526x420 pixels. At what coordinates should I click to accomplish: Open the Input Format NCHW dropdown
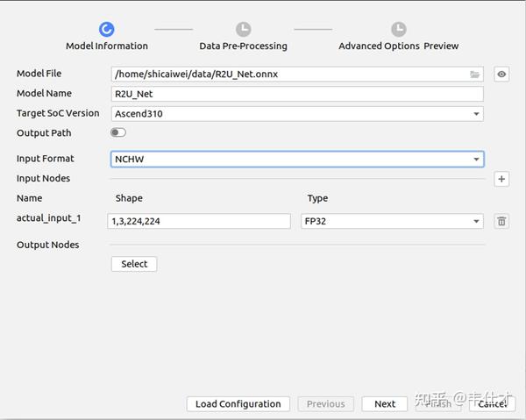pyautogui.click(x=476, y=159)
